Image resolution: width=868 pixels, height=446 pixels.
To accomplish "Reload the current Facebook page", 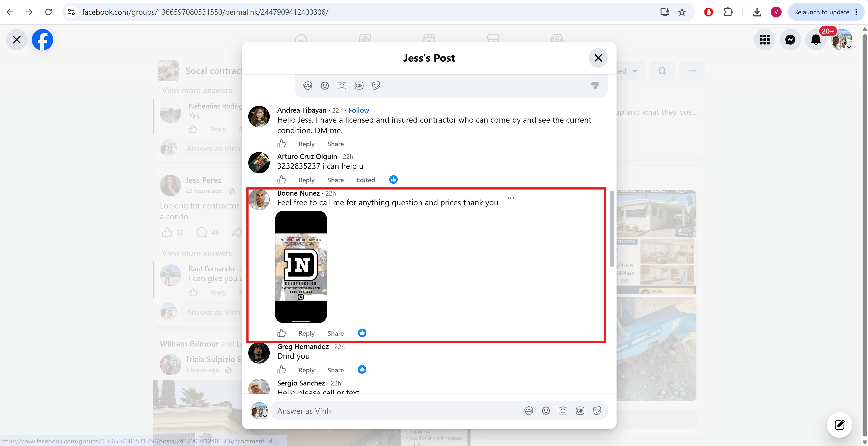I will [49, 12].
